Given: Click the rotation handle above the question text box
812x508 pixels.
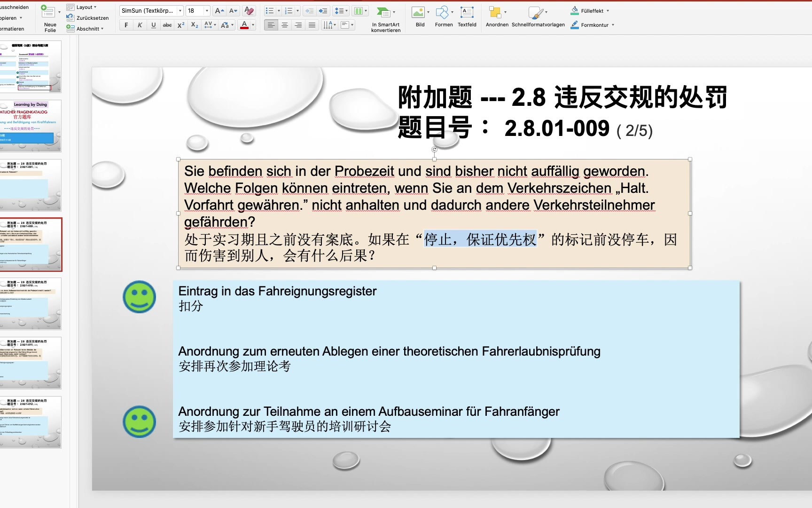Looking at the screenshot, I should (434, 149).
